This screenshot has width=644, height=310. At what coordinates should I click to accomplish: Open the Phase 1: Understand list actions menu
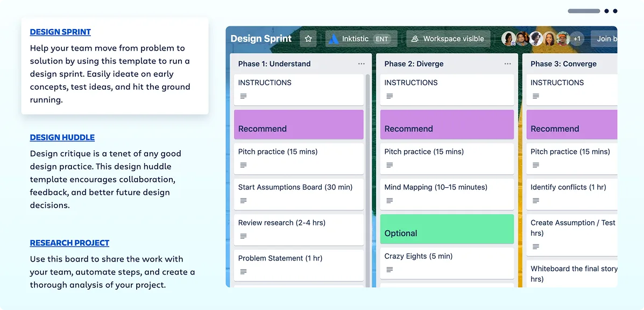tap(361, 64)
